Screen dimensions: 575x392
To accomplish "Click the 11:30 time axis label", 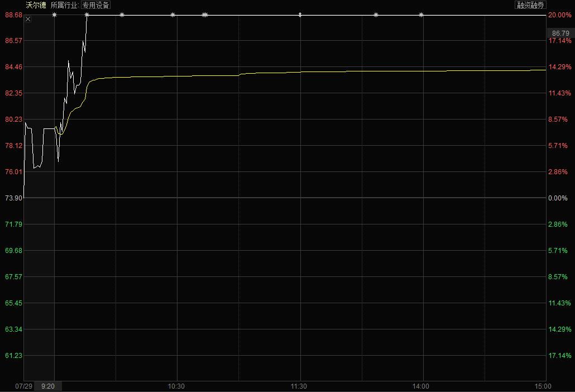I will 299,386.
